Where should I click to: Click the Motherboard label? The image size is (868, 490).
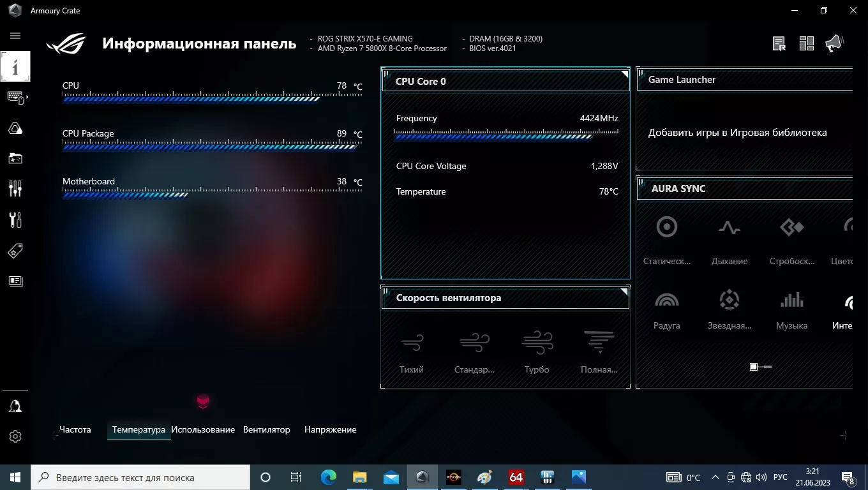click(89, 181)
